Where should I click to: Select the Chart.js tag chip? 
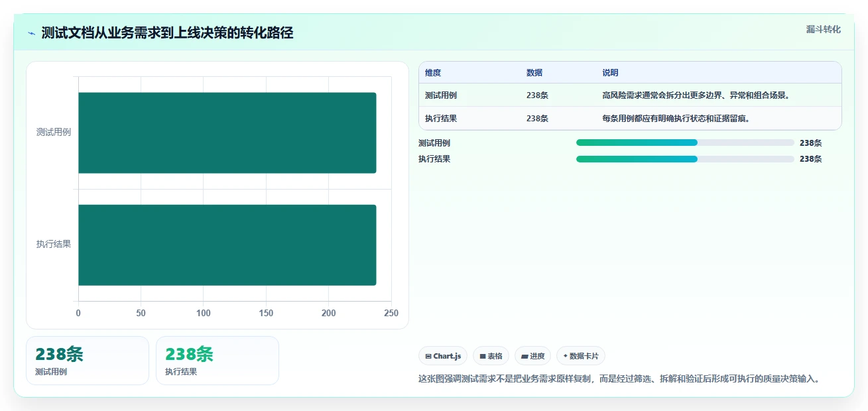point(443,356)
